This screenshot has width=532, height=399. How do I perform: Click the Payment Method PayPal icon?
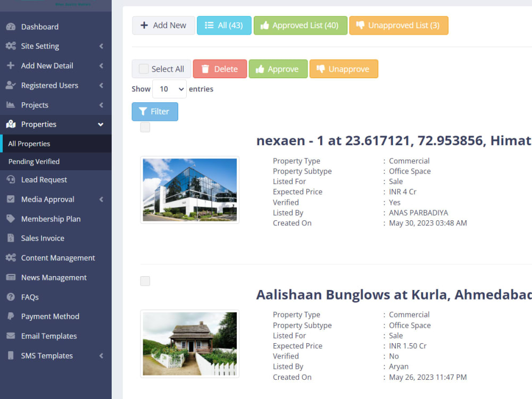click(x=11, y=316)
